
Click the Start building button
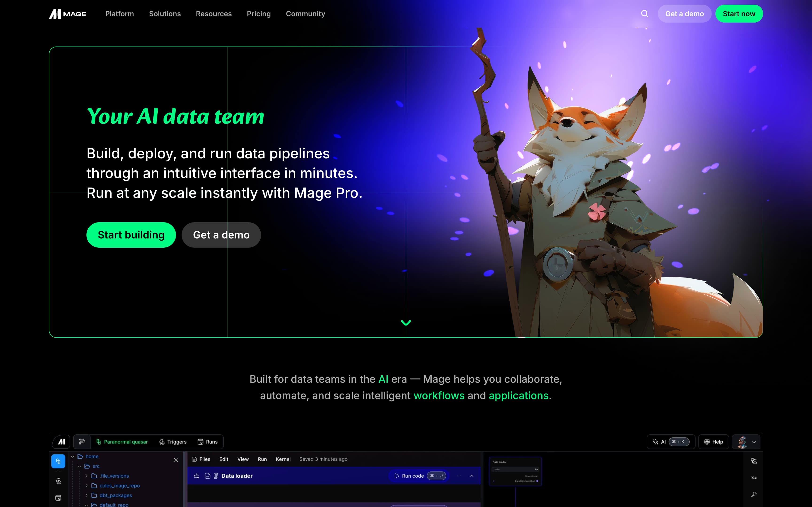pyautogui.click(x=131, y=235)
